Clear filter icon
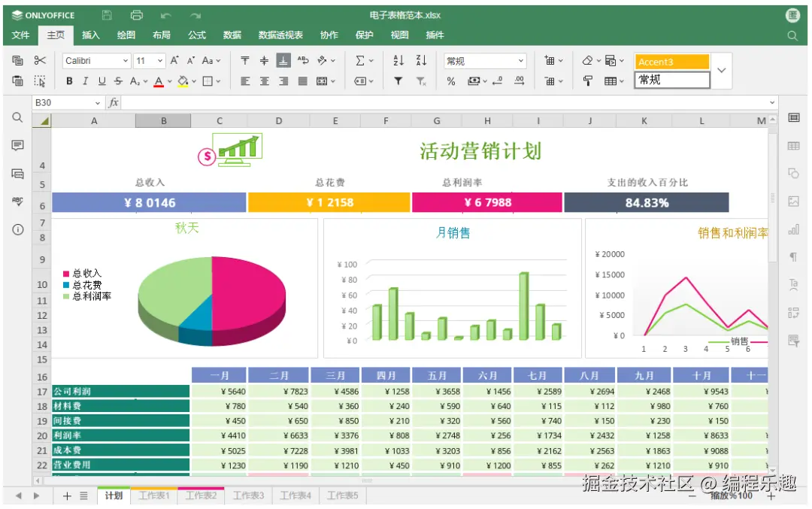This screenshot has height=509, width=812. [x=421, y=80]
